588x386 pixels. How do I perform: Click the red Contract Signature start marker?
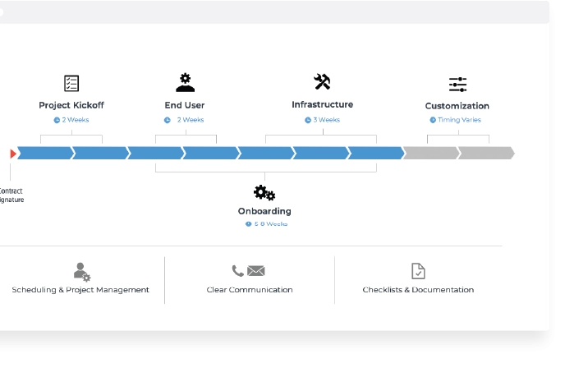pos(13,154)
